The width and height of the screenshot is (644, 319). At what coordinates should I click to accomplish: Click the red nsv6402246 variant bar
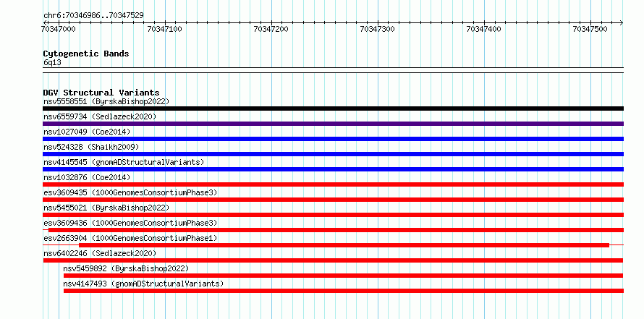pyautogui.click(x=333, y=260)
